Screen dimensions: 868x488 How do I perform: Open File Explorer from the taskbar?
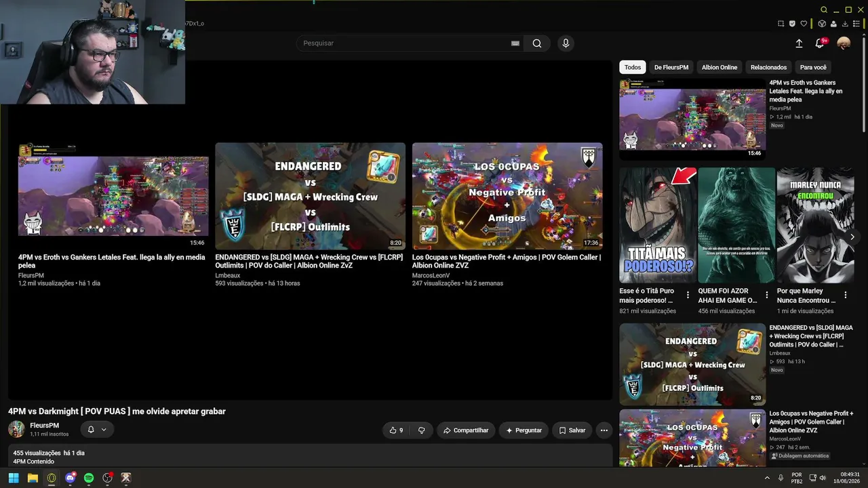click(x=33, y=478)
